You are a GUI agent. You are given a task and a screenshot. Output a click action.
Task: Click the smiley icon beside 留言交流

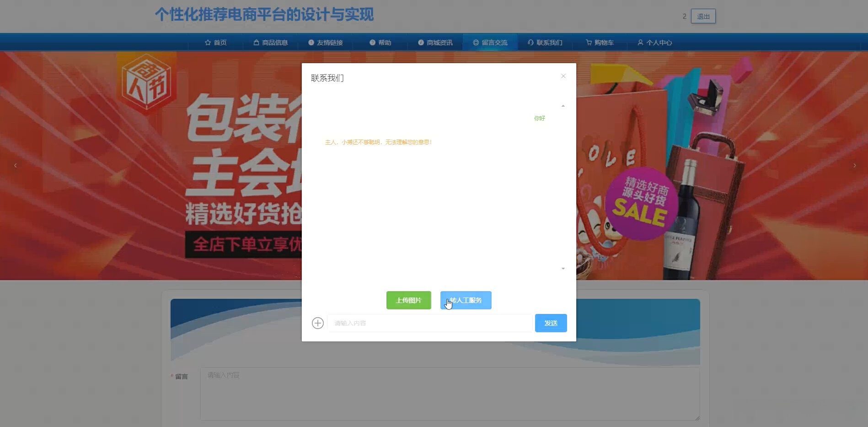(476, 42)
